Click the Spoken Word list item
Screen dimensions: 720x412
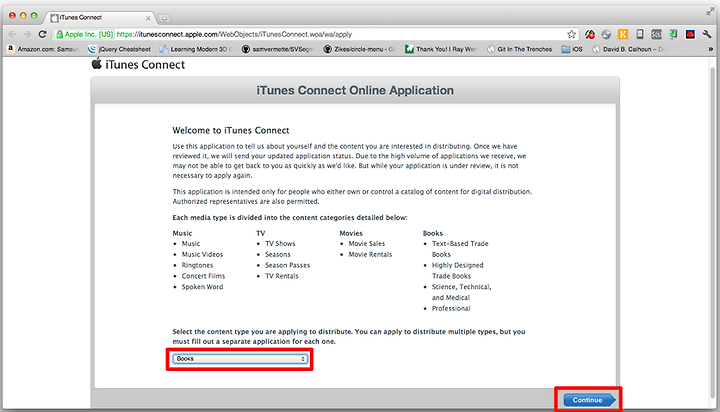point(202,287)
